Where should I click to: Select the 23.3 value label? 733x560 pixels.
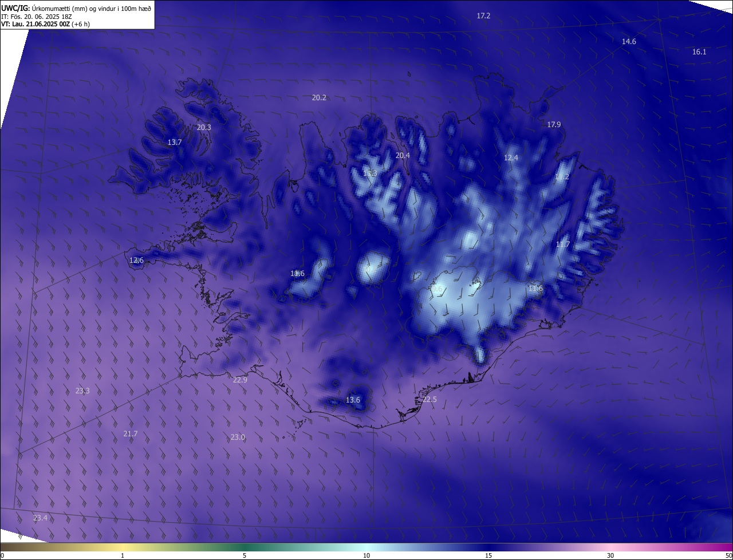(x=82, y=391)
